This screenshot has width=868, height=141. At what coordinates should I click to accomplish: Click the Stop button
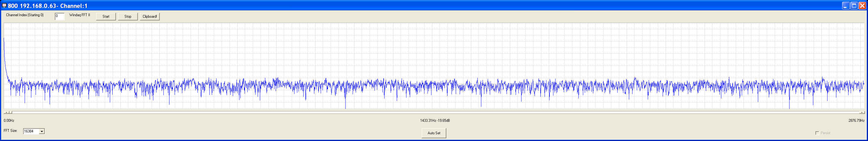[128, 16]
